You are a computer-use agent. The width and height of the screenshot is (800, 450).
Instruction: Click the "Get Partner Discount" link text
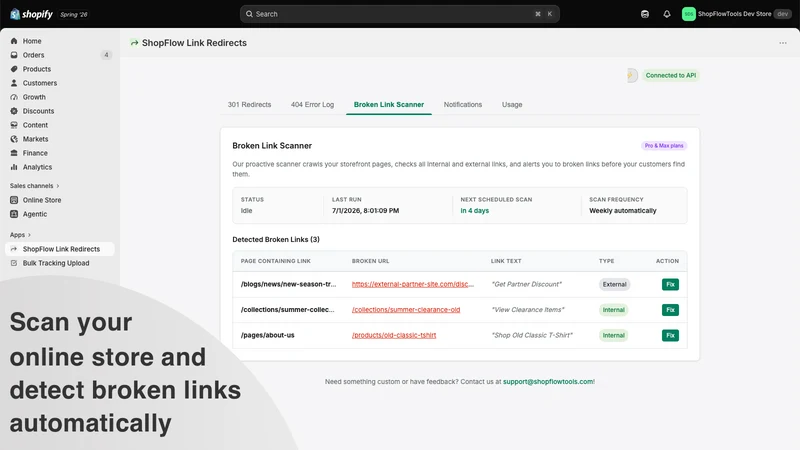[527, 284]
